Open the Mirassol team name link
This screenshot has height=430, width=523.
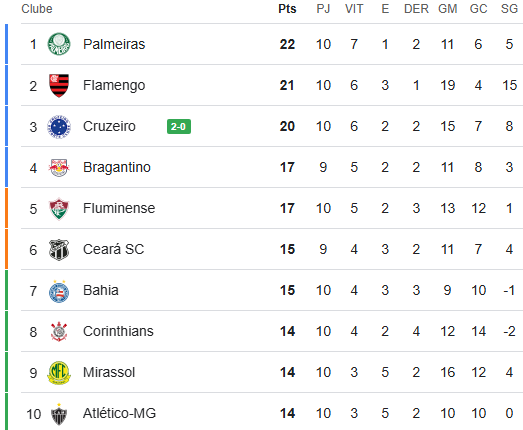pyautogui.click(x=109, y=372)
